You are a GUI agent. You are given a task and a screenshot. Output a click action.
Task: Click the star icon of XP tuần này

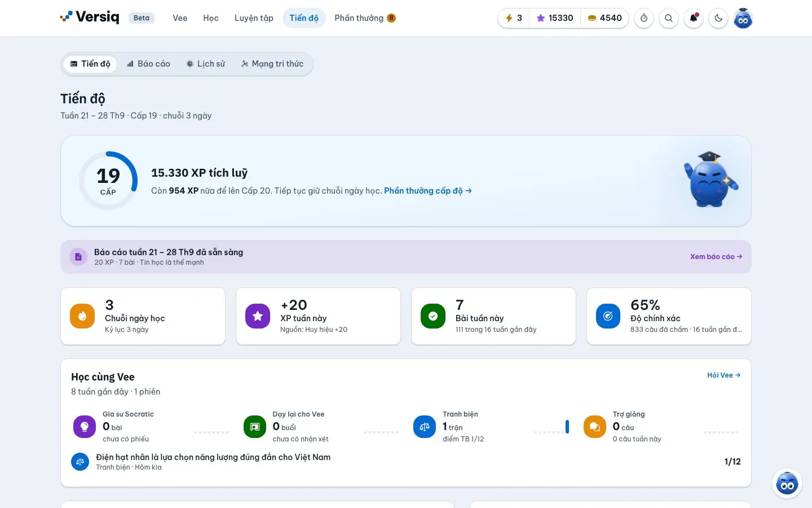point(258,316)
